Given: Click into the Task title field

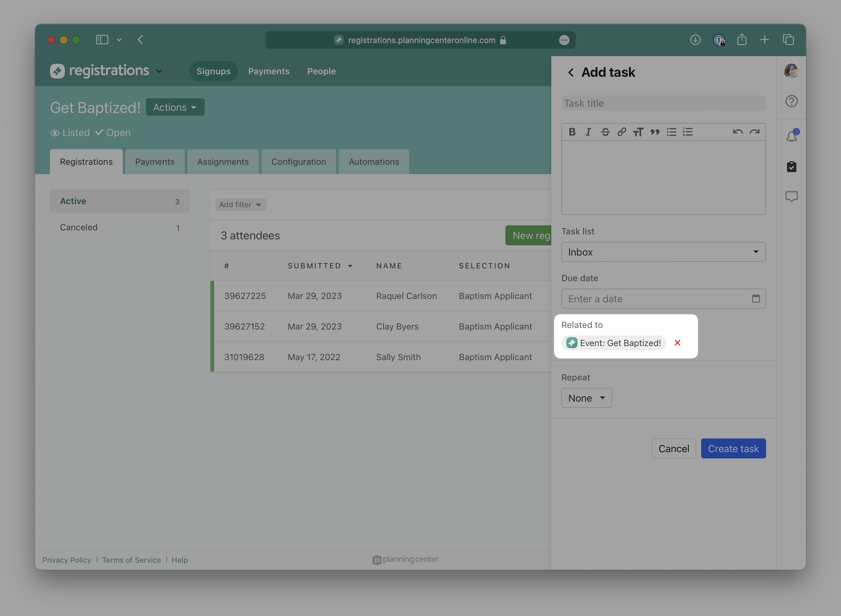Looking at the screenshot, I should (663, 103).
